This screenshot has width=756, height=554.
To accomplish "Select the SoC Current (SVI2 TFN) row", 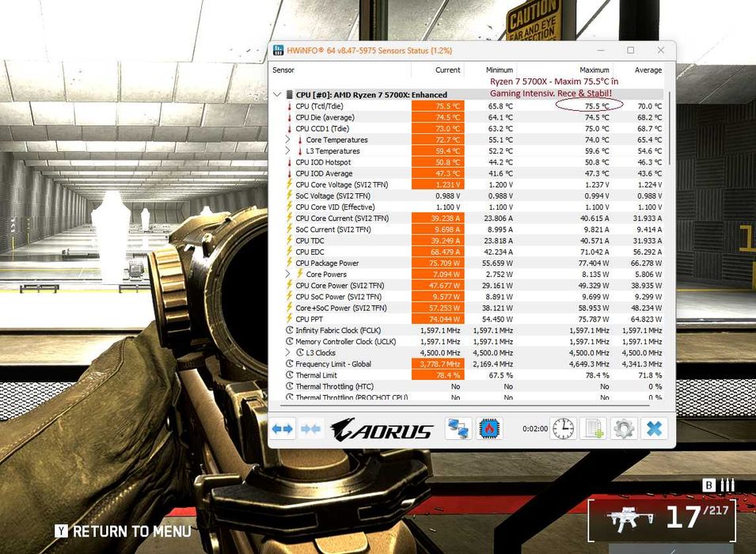I will [x=467, y=230].
